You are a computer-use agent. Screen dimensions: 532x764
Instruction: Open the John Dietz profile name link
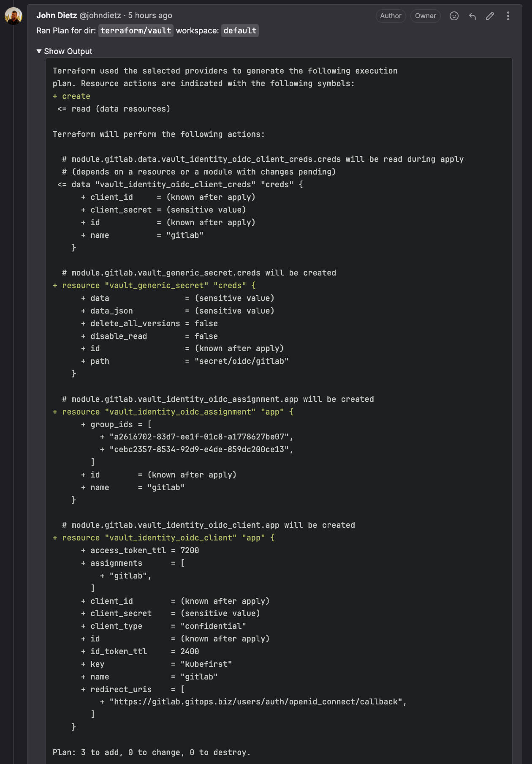(57, 16)
